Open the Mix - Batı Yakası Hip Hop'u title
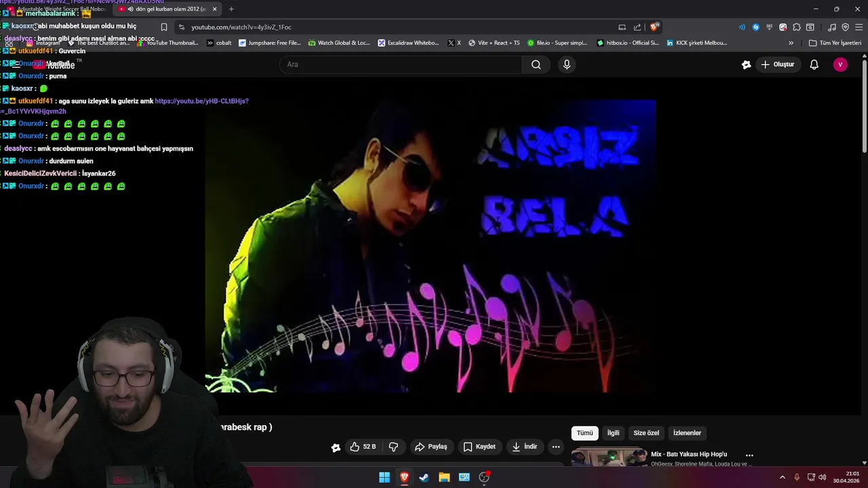The width and height of the screenshot is (868, 488). click(689, 454)
